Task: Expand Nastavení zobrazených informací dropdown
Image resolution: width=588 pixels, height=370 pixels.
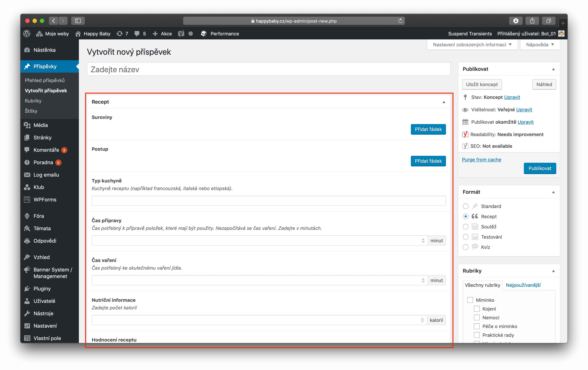Action: (472, 45)
